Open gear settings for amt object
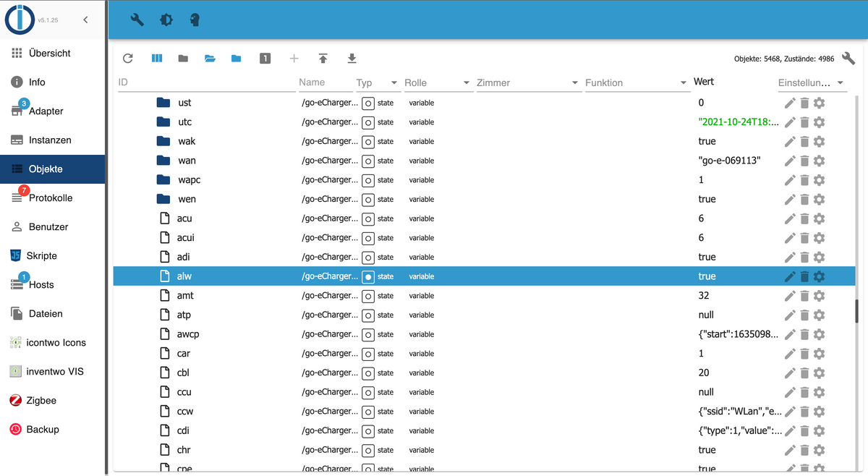Image resolution: width=868 pixels, height=476 pixels. point(819,296)
